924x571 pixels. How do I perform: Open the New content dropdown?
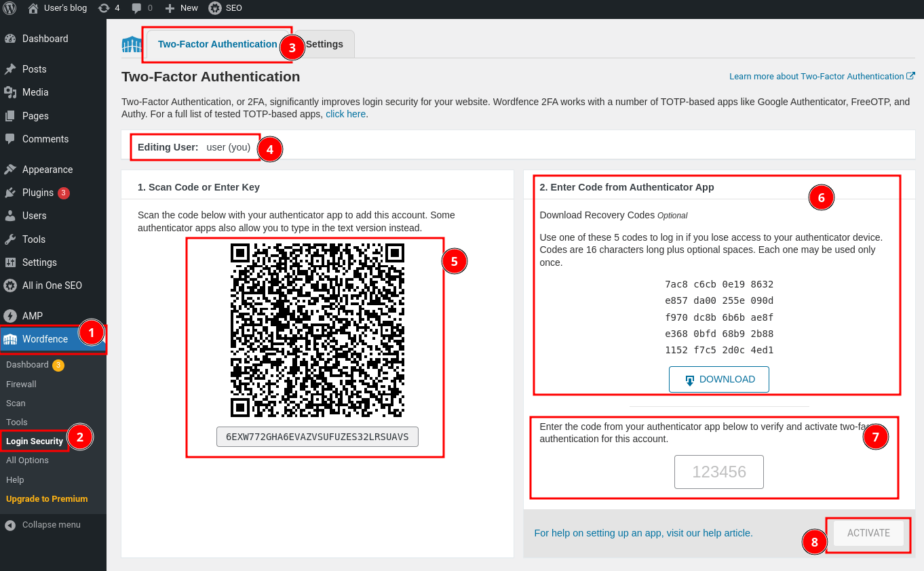click(x=182, y=8)
